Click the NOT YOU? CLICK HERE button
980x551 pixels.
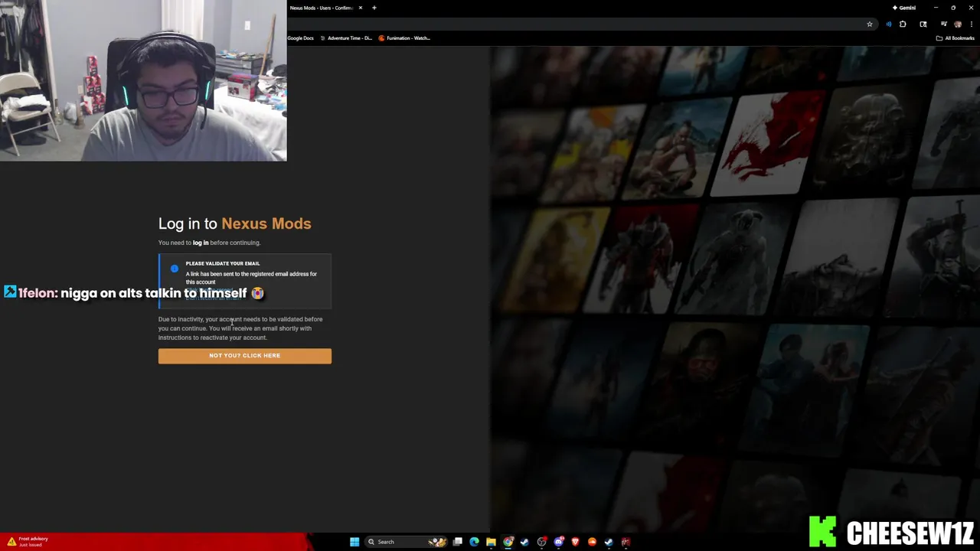pyautogui.click(x=244, y=356)
